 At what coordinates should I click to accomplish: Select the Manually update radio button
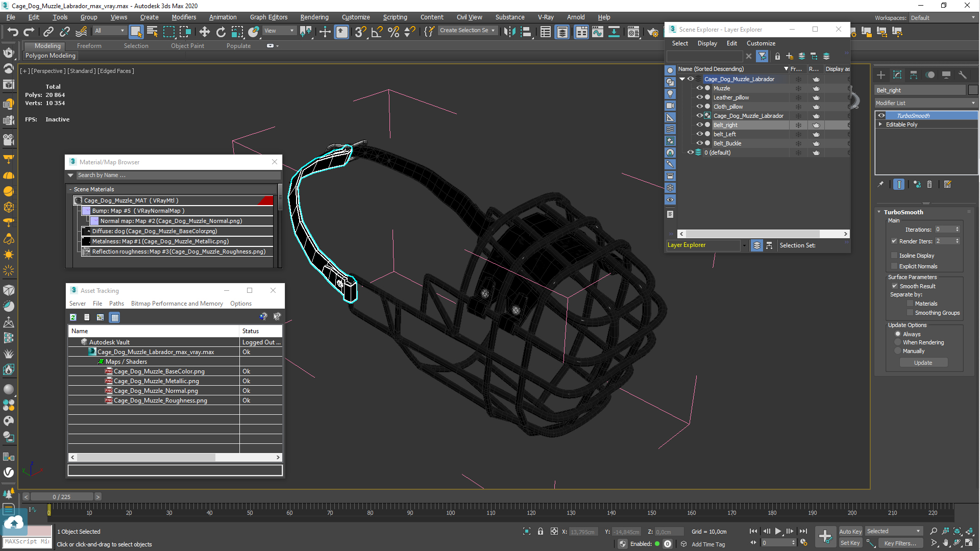898,351
